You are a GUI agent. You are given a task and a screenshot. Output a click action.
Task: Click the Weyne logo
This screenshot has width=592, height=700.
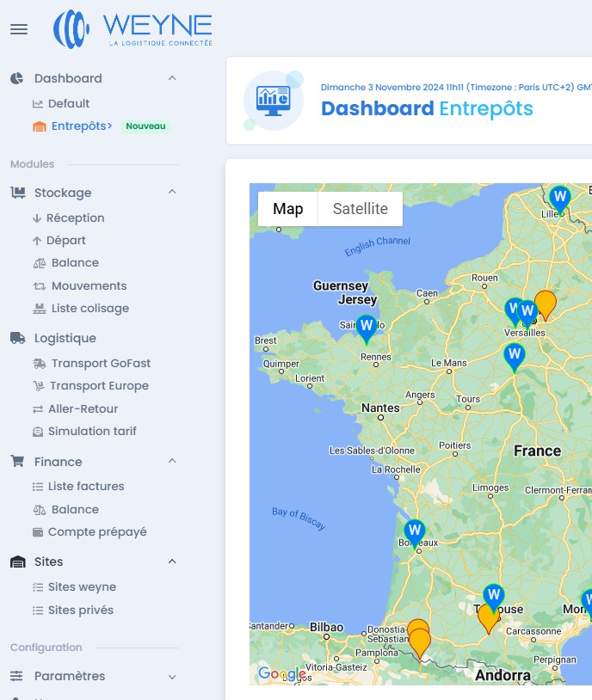(x=133, y=29)
